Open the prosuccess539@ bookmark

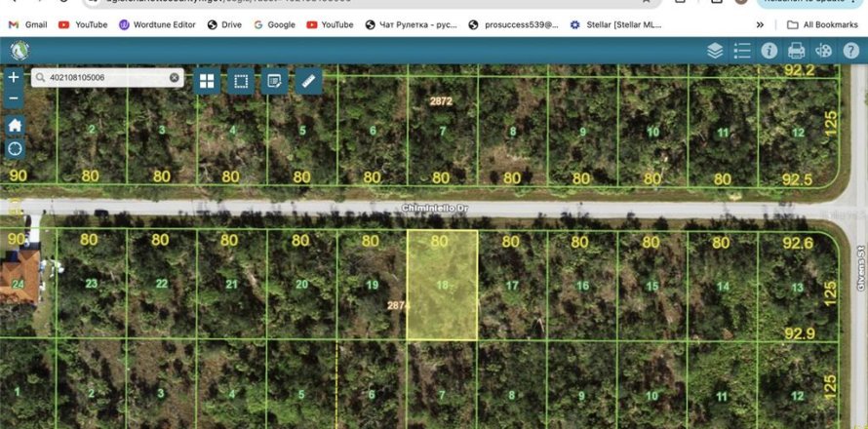(x=513, y=25)
